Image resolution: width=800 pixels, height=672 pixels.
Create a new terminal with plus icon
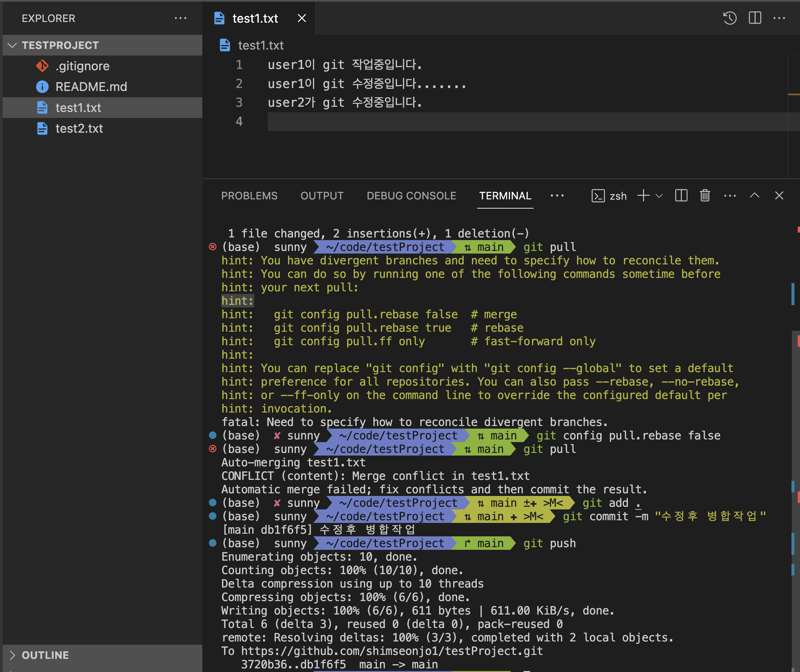tap(643, 195)
